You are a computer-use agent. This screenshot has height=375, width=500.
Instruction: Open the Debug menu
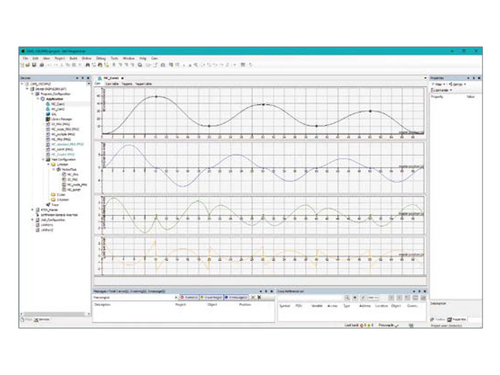[x=101, y=58]
